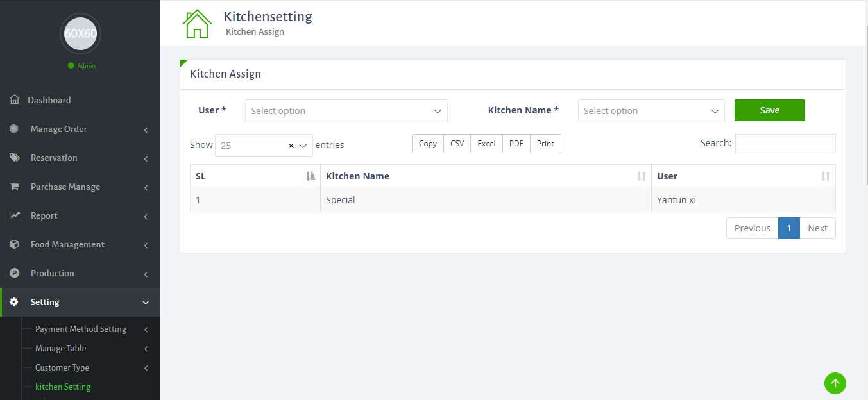Open Payment Method Setting submenu
The height and width of the screenshot is (400, 868).
81,329
